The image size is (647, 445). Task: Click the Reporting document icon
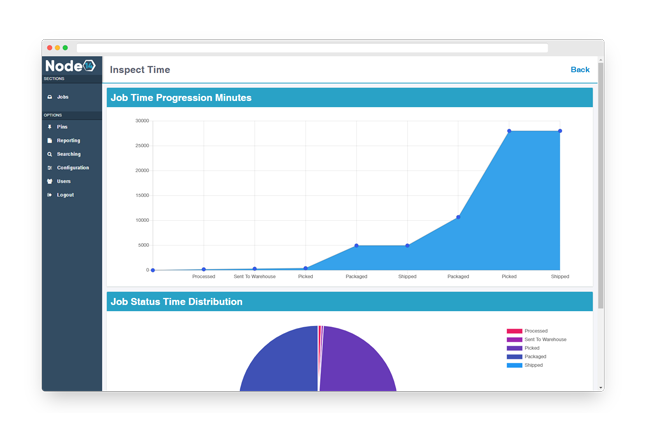pyautogui.click(x=50, y=140)
